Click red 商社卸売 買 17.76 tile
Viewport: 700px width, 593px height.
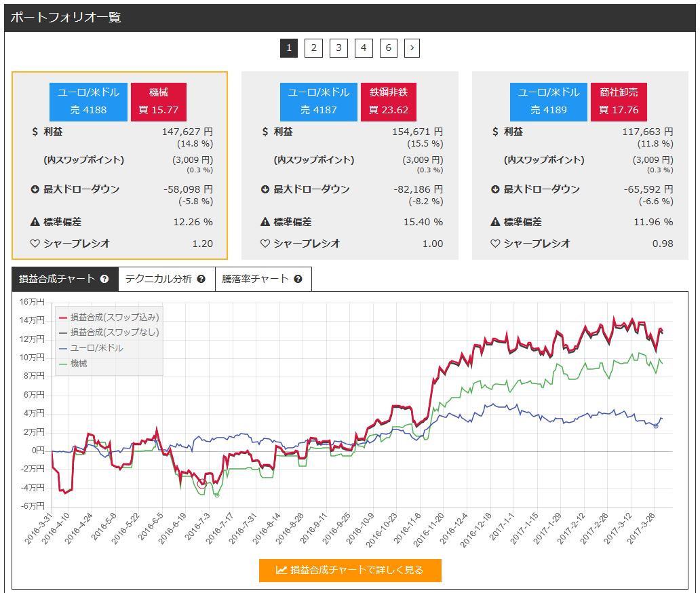[x=619, y=102]
